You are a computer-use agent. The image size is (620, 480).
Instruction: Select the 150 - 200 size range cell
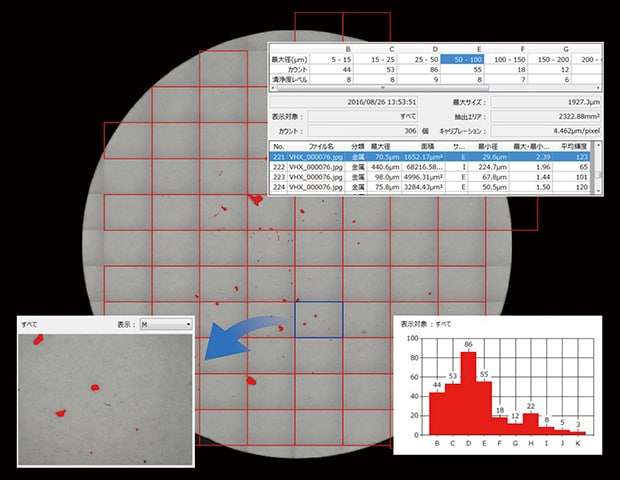click(x=549, y=60)
